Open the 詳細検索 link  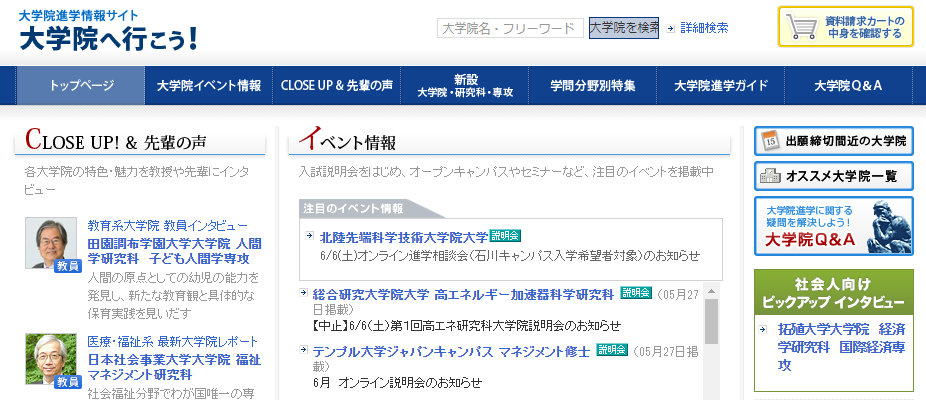pos(704,28)
